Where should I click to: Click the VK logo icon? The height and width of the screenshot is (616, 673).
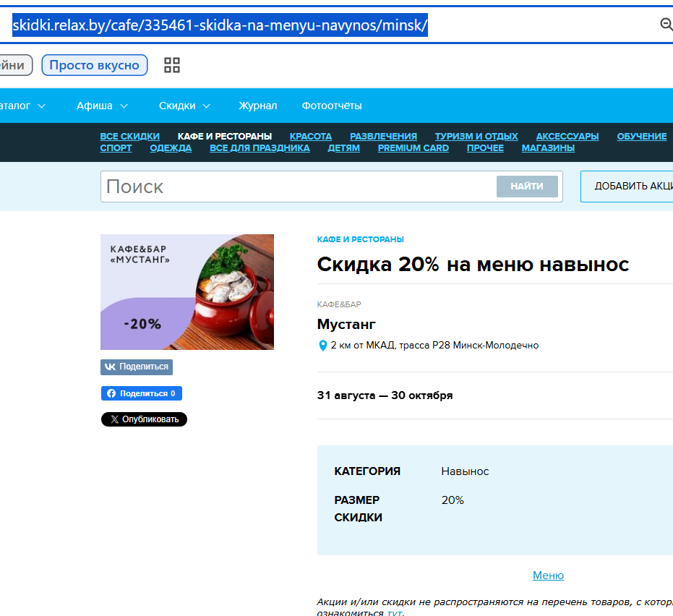coord(111,367)
